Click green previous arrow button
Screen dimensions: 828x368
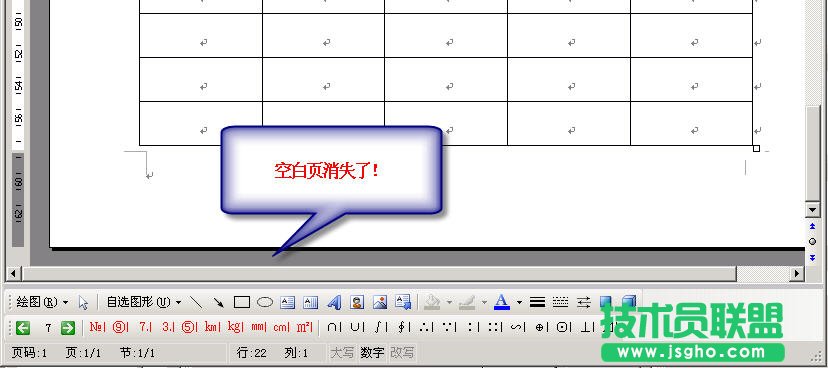pyautogui.click(x=22, y=328)
